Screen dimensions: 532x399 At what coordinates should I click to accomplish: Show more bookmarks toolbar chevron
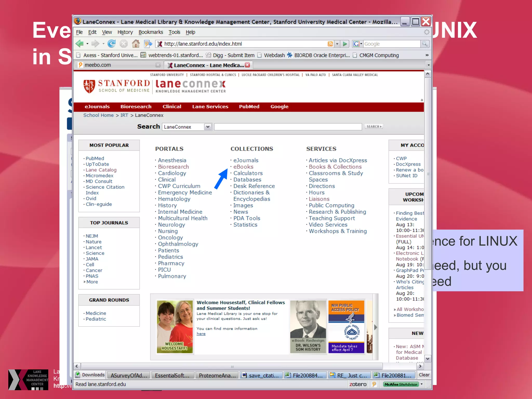click(427, 55)
